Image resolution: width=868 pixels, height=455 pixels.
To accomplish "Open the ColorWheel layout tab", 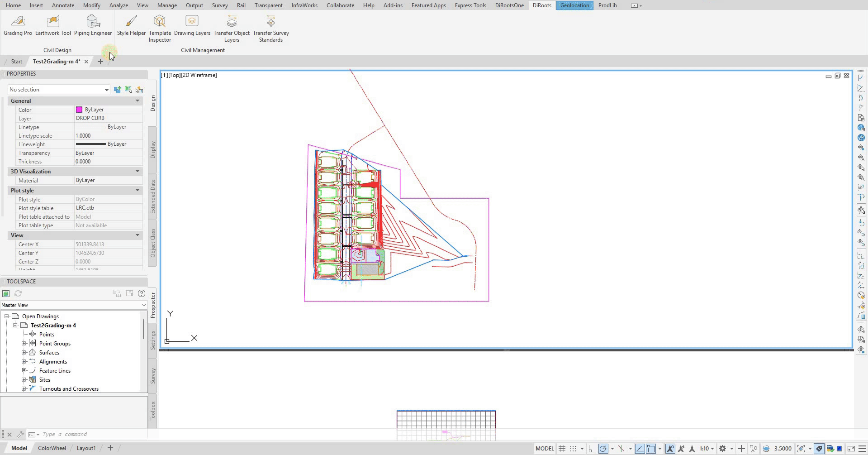I will click(52, 448).
